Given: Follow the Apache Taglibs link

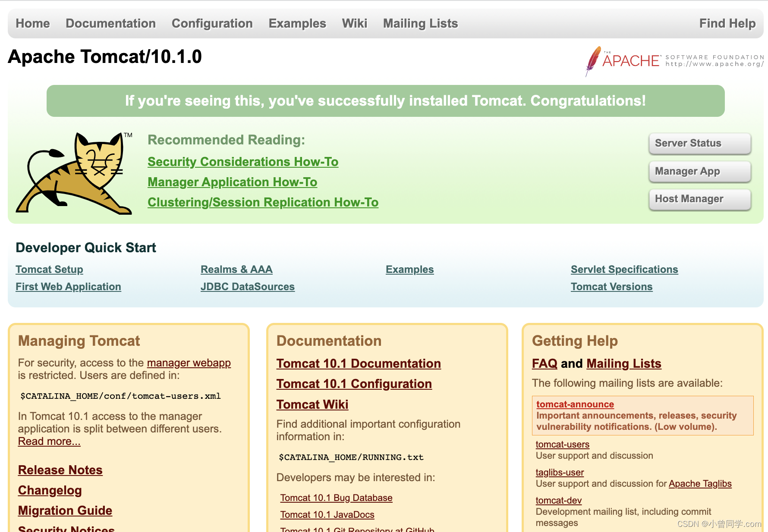Looking at the screenshot, I should point(700,484).
